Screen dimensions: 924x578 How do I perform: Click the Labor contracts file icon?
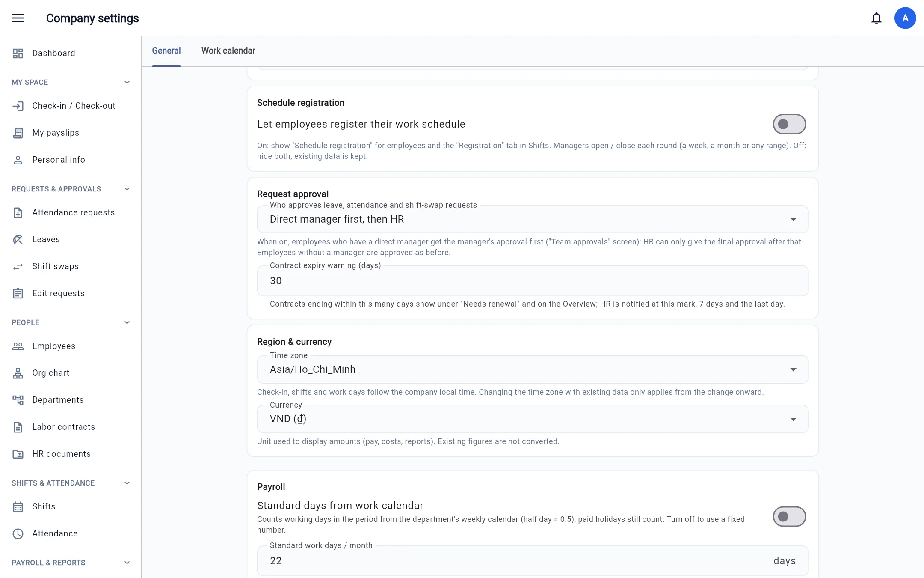[x=18, y=427]
